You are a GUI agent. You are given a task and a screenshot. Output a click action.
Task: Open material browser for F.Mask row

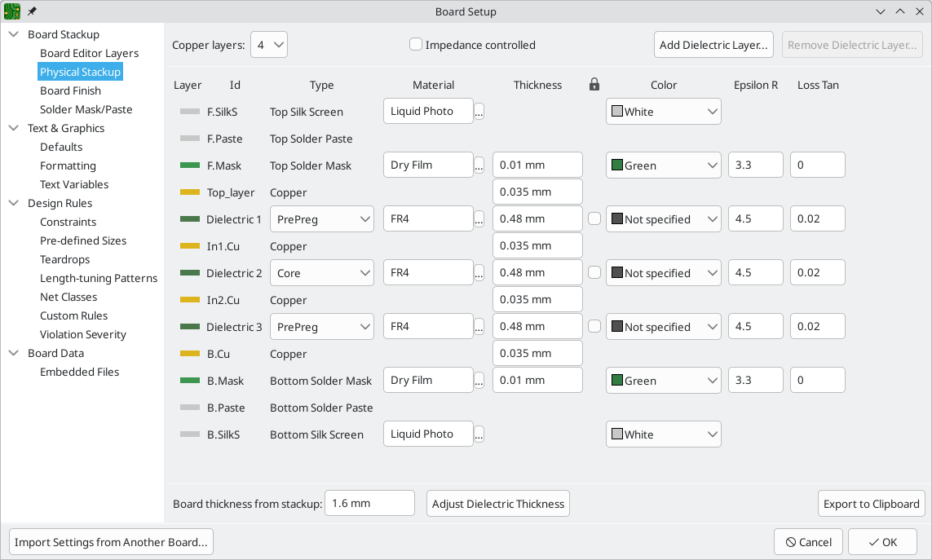[x=479, y=165]
